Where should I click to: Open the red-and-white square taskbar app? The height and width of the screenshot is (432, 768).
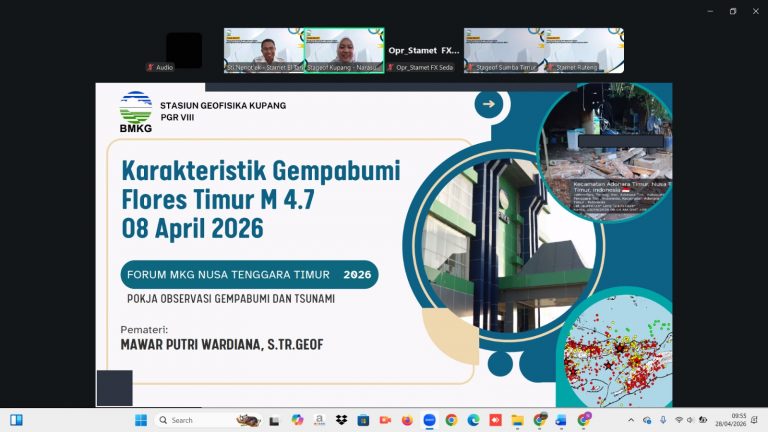pos(496,420)
